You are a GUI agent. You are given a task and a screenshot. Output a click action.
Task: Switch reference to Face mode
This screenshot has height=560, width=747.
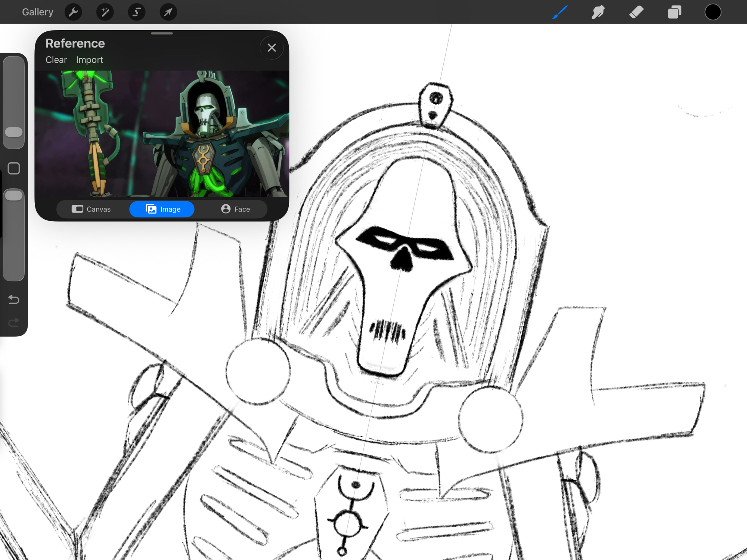pos(235,209)
